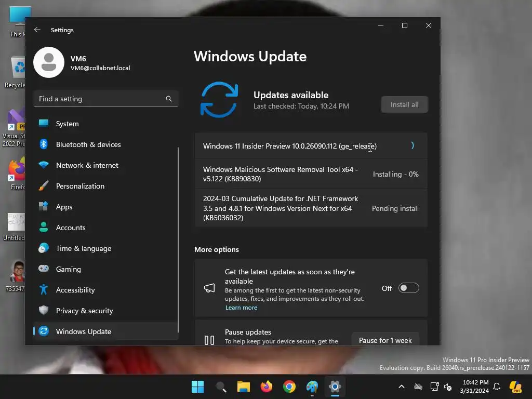Click the Personalization paintbrush icon
The width and height of the screenshot is (532, 399).
tap(44, 186)
